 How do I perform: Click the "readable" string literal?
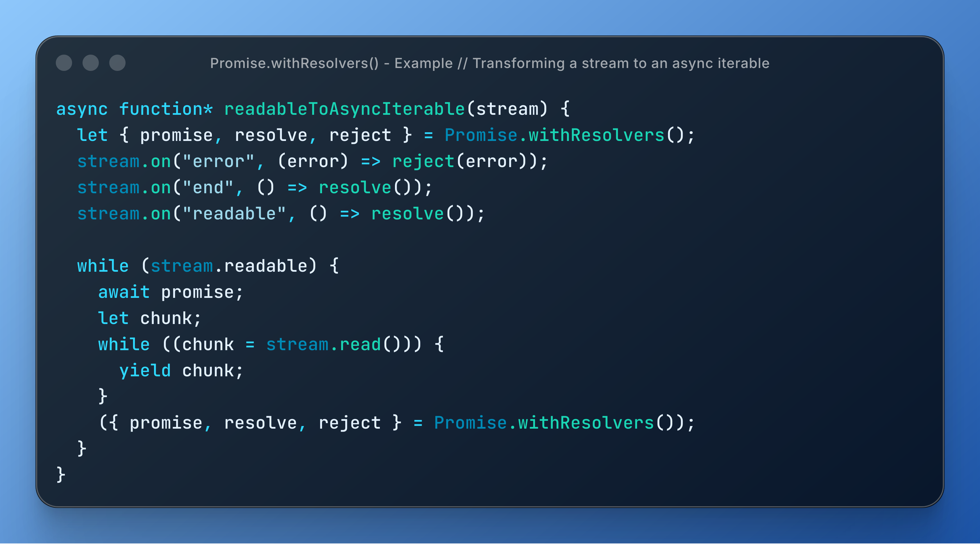click(x=234, y=213)
